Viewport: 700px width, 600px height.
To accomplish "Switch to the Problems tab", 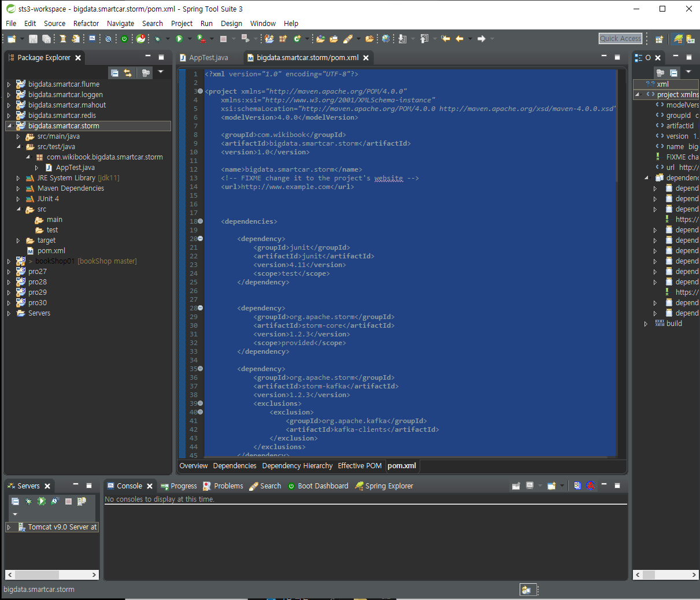I will (223, 486).
